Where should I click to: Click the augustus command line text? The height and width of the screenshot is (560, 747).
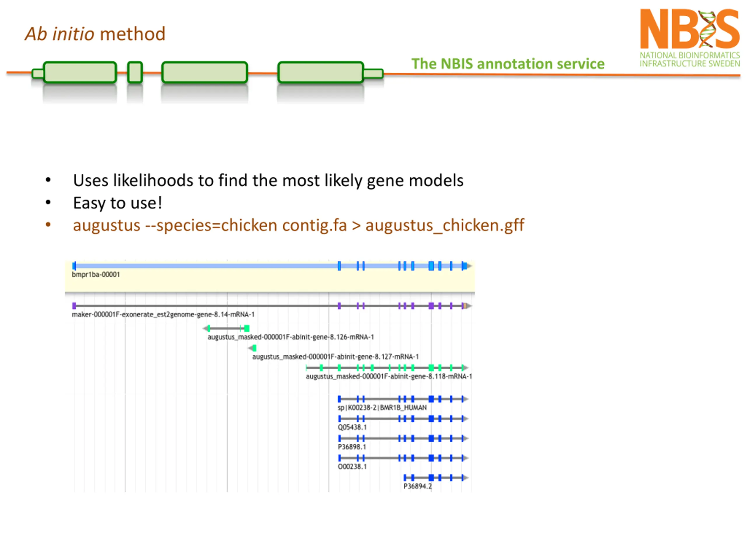point(299,225)
